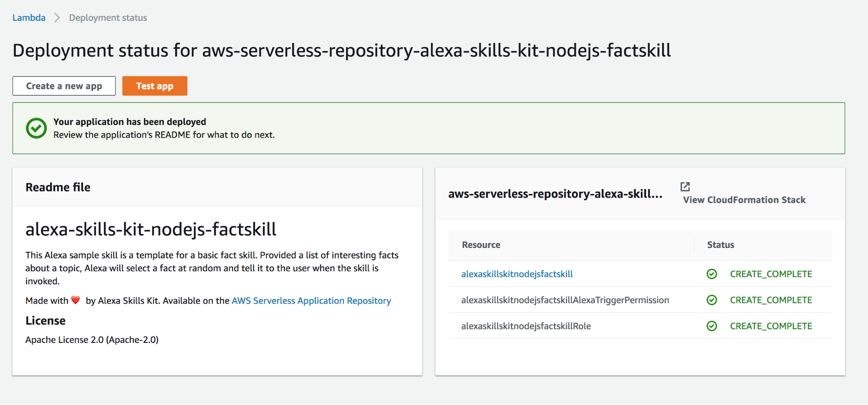
Task: Open the AWS Serverless Application Repository link
Action: 311,300
